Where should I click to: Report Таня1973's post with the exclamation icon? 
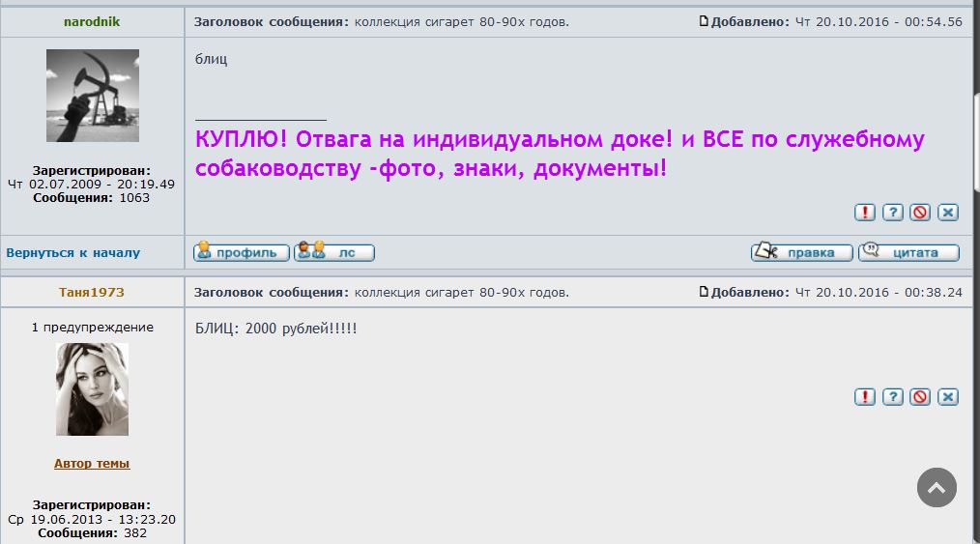[x=865, y=397]
